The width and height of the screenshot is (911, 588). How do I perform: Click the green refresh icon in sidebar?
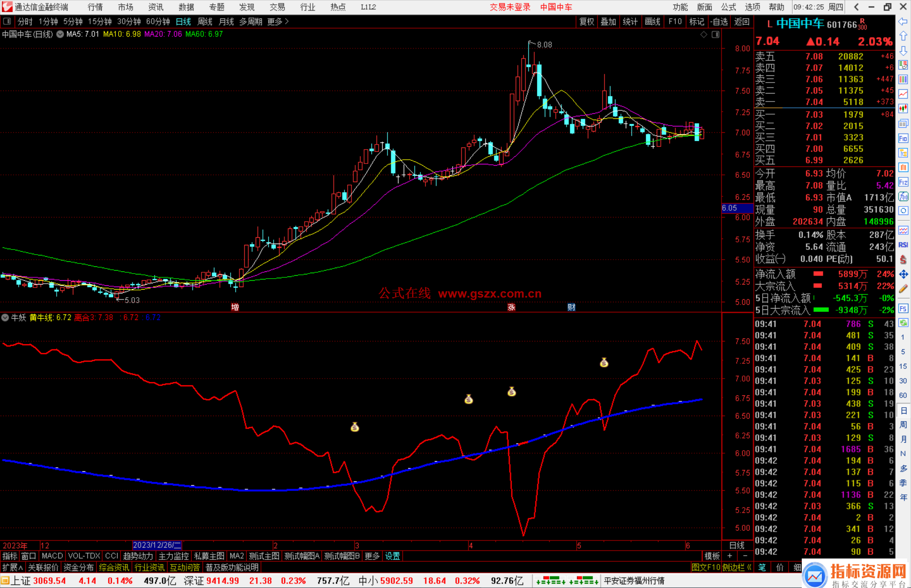903,323
